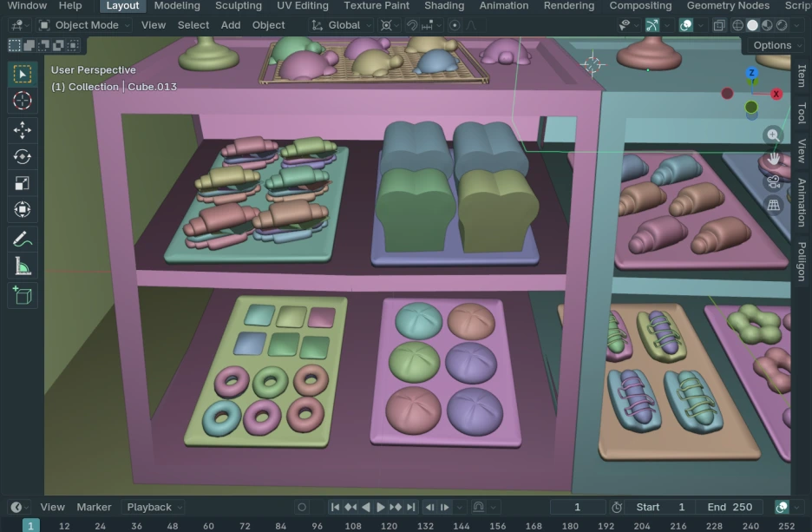Image resolution: width=812 pixels, height=532 pixels.
Task: Click the current frame number field
Action: tap(578, 507)
